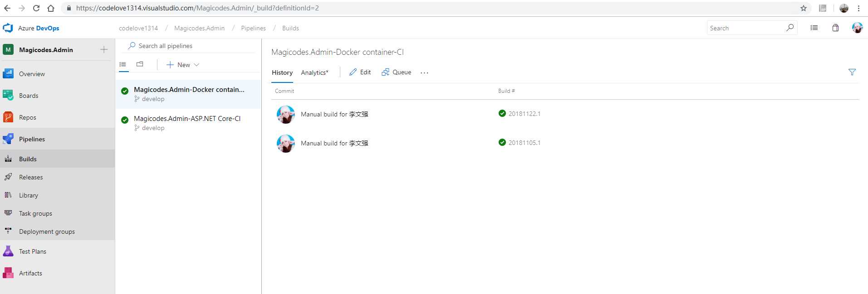Click the browser profile avatar icon

click(x=844, y=8)
